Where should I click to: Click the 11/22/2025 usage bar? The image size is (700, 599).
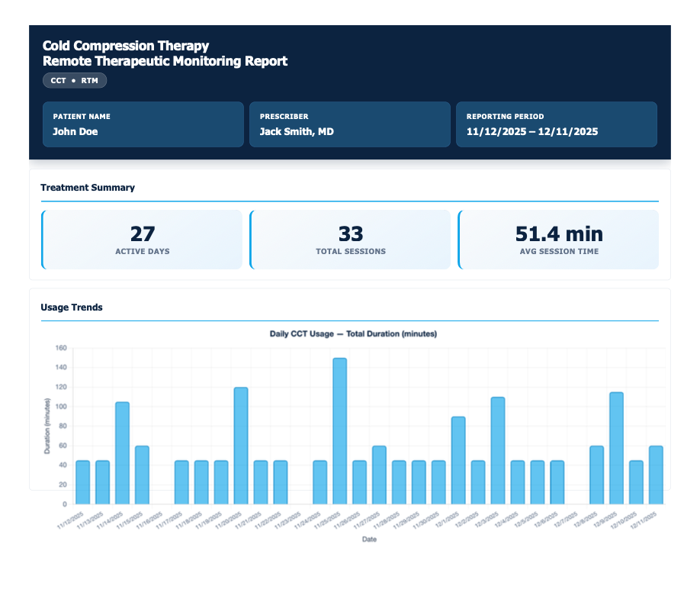coord(281,482)
